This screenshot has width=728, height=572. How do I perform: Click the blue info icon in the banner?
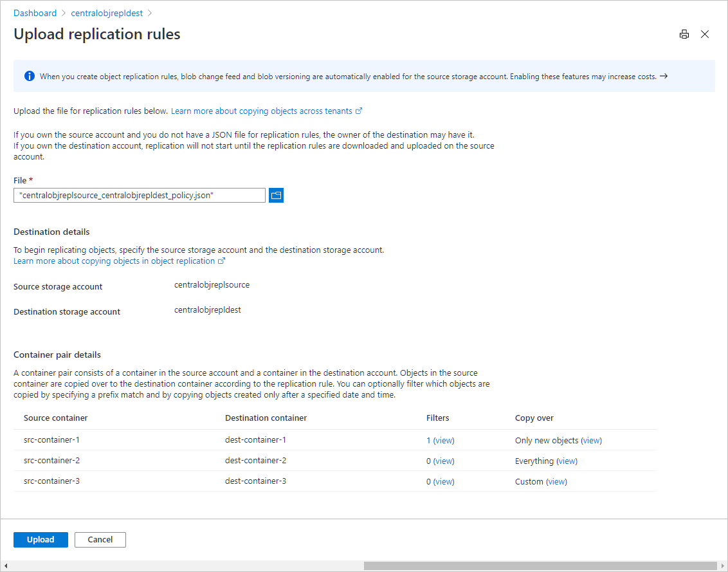point(29,76)
